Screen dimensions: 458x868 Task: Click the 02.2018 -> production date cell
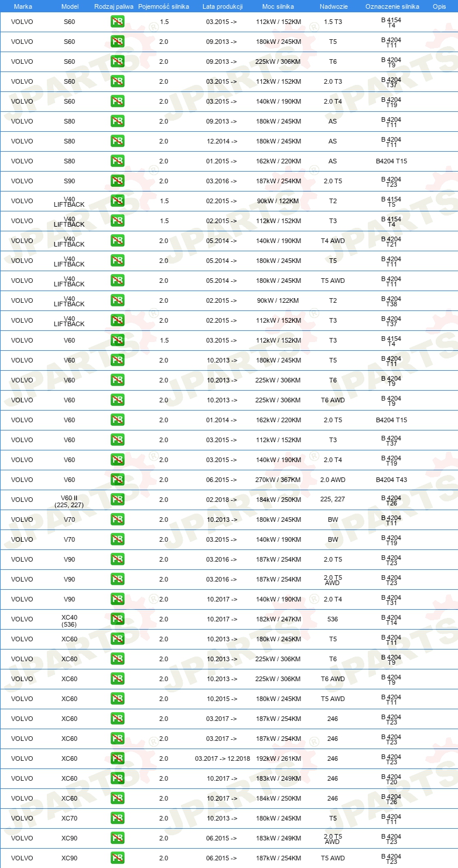222,500
